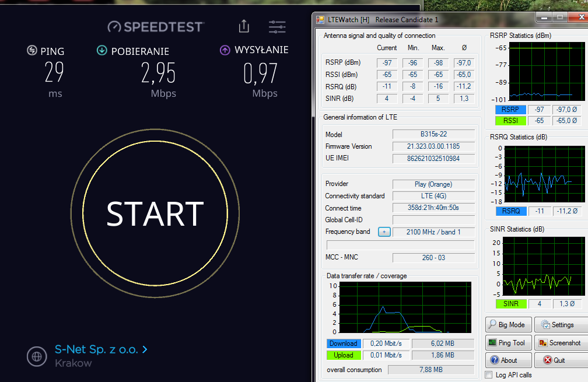Click the blue Download legend label
The image size is (588, 382).
coord(344,344)
